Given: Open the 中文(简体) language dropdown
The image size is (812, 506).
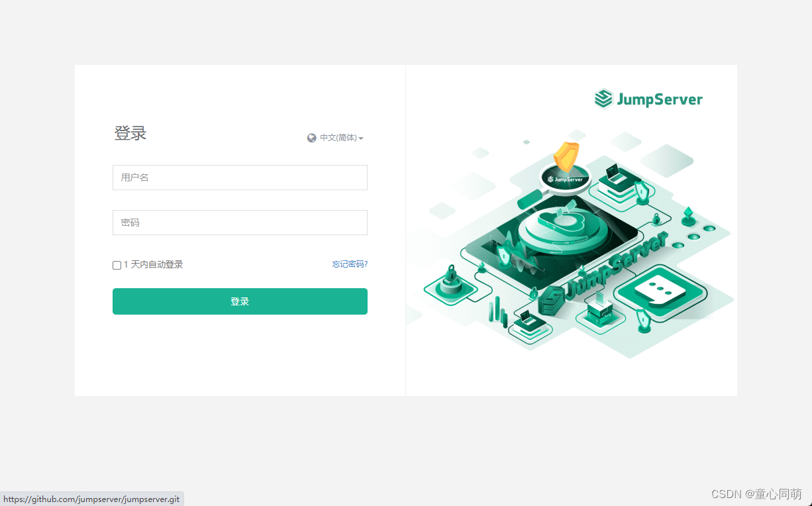Looking at the screenshot, I should pos(336,138).
